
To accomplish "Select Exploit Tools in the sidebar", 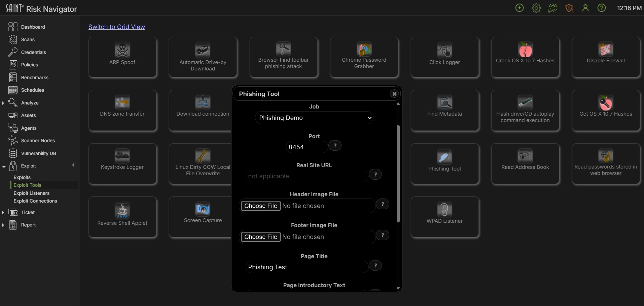I will coord(27,185).
